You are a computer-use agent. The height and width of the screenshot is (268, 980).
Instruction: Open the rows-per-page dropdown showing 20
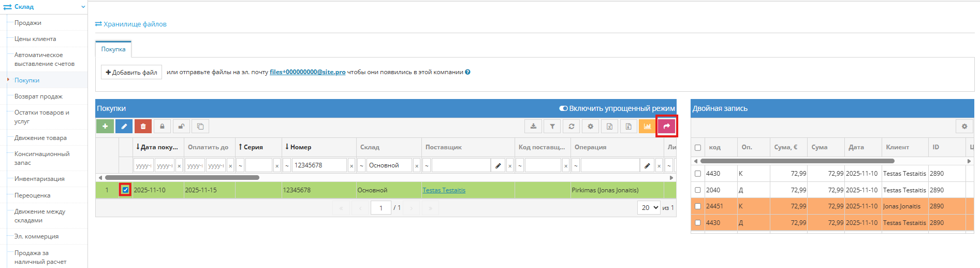649,208
